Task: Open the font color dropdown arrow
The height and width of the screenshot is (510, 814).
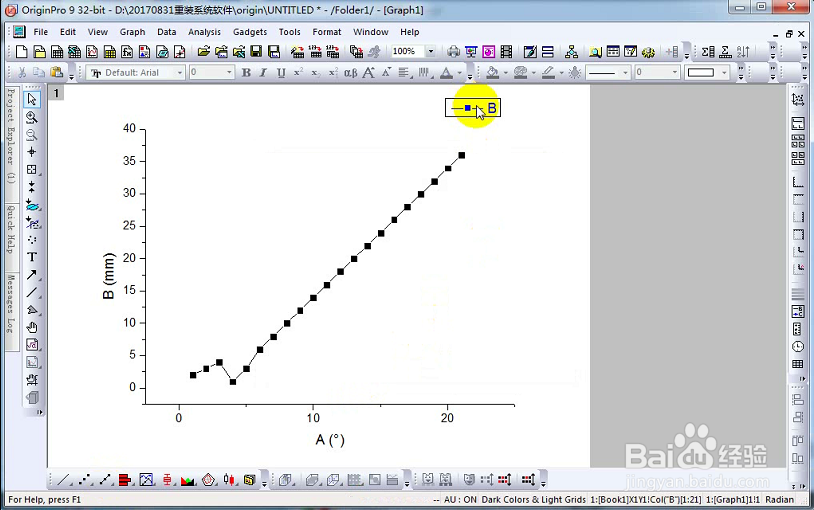Action: (459, 73)
